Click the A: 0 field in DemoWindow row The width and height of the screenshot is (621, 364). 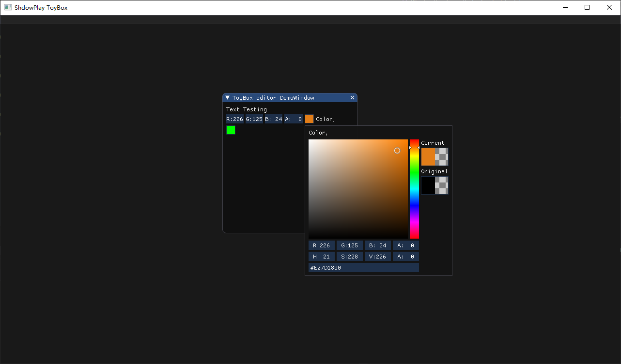294,119
